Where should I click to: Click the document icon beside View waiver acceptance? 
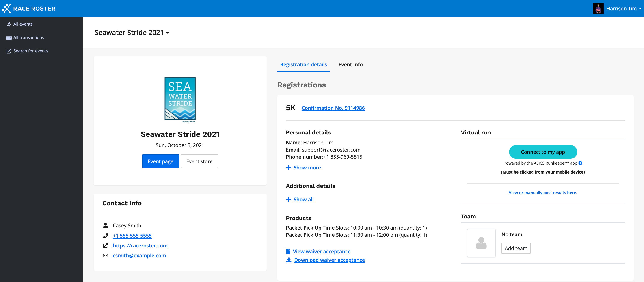[288, 252]
